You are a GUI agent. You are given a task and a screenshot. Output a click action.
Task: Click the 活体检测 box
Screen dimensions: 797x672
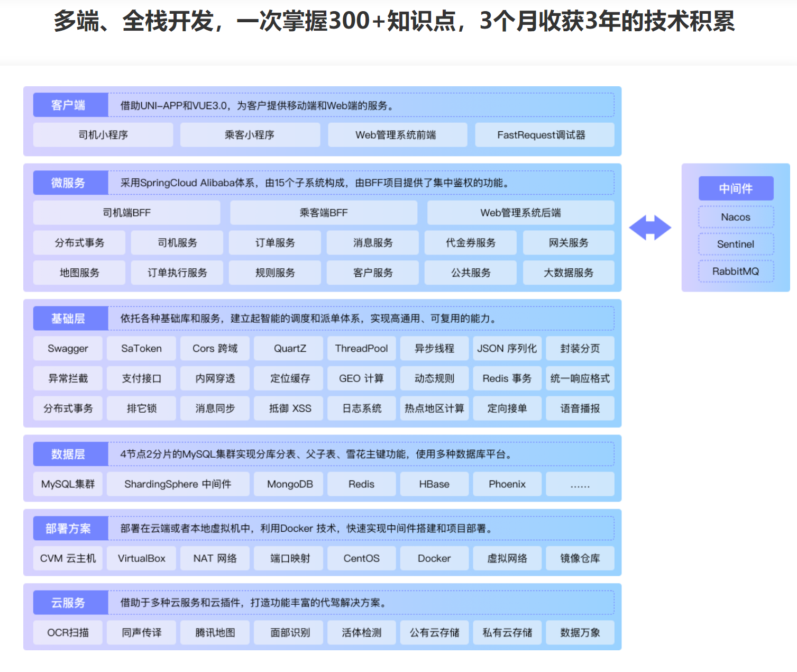click(362, 632)
